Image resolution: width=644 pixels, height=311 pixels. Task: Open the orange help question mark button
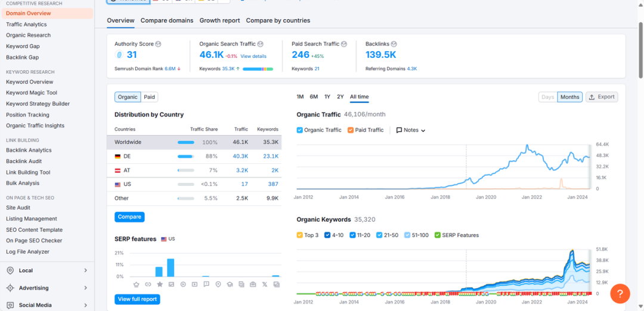pos(620,293)
